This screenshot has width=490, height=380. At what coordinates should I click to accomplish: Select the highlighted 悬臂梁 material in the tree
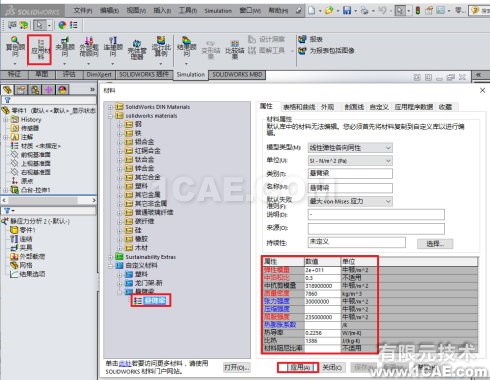[x=155, y=301]
